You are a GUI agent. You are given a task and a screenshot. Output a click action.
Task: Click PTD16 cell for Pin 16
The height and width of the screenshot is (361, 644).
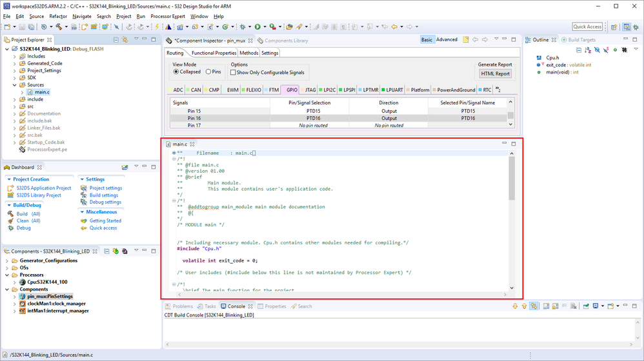pyautogui.click(x=314, y=118)
